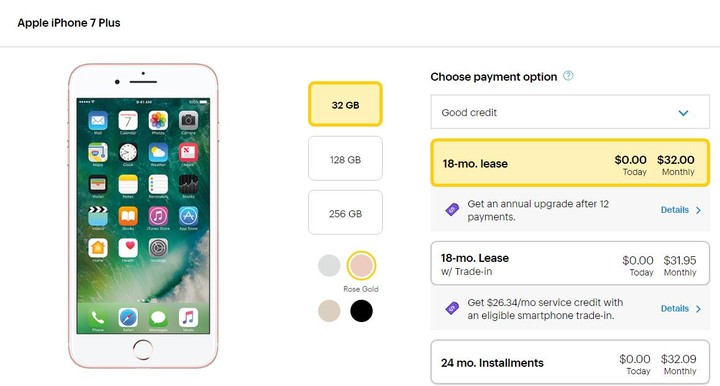Choose the gold color swatch
Image resolution: width=720 pixels, height=386 pixels.
coord(329,311)
